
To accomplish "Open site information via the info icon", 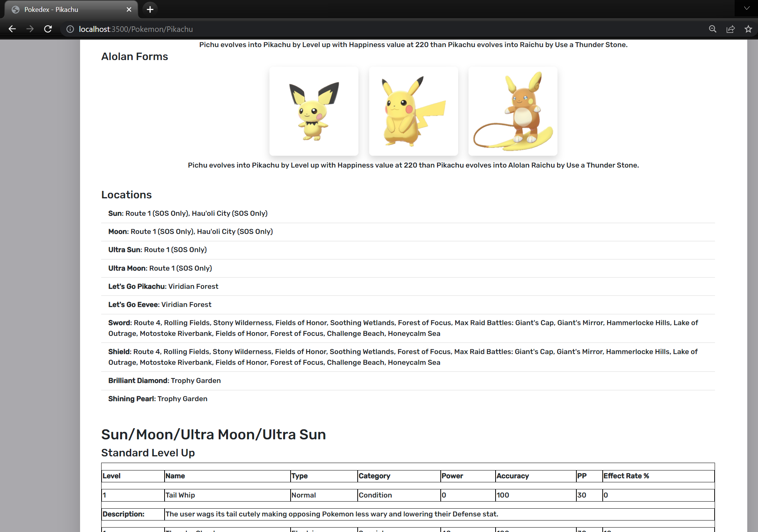I will click(70, 29).
